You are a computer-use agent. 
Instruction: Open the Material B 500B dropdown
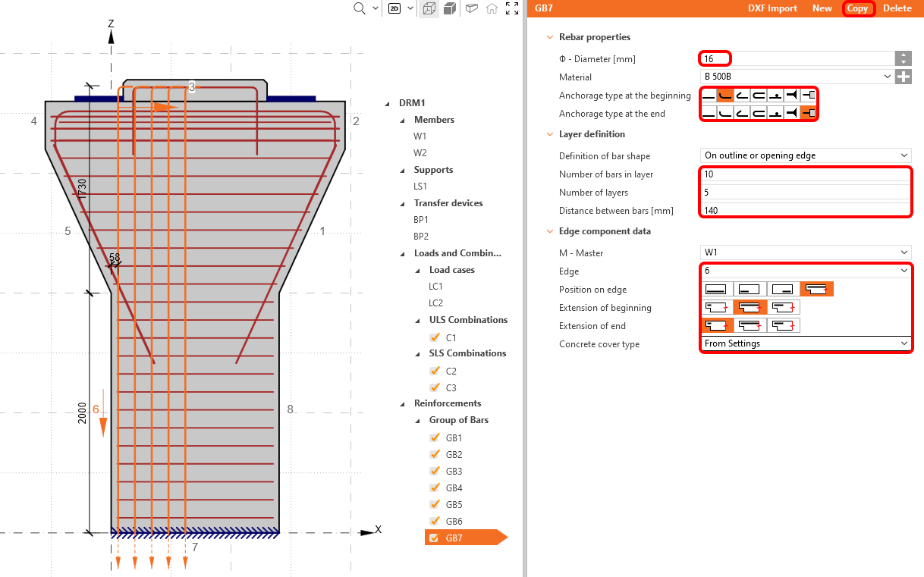coord(797,77)
